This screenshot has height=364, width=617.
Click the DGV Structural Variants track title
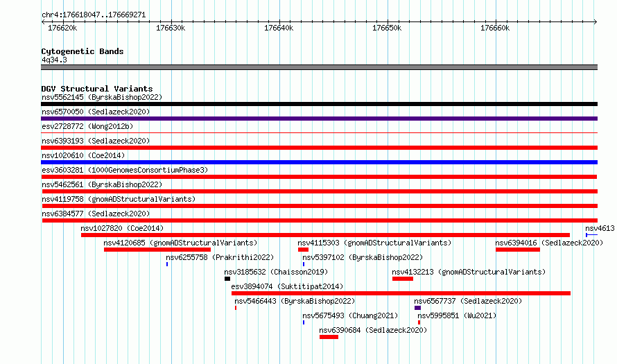(x=97, y=89)
